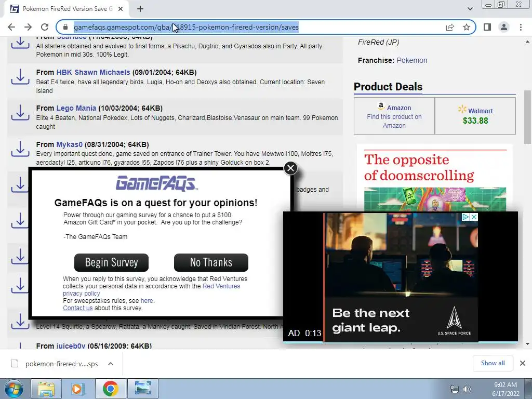532x399 pixels.
Task: Open Windows Start menu
Action: tap(14, 389)
